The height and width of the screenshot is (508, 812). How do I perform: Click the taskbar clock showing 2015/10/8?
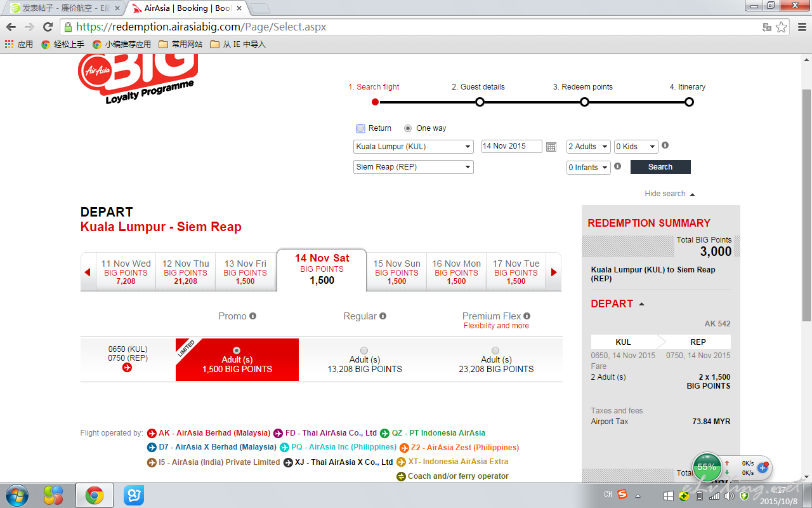click(778, 495)
